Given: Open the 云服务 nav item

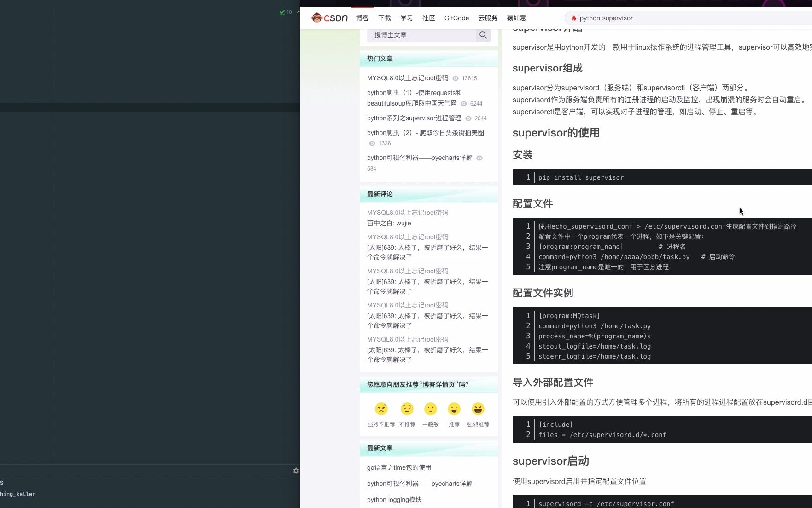Looking at the screenshot, I should tap(488, 18).
